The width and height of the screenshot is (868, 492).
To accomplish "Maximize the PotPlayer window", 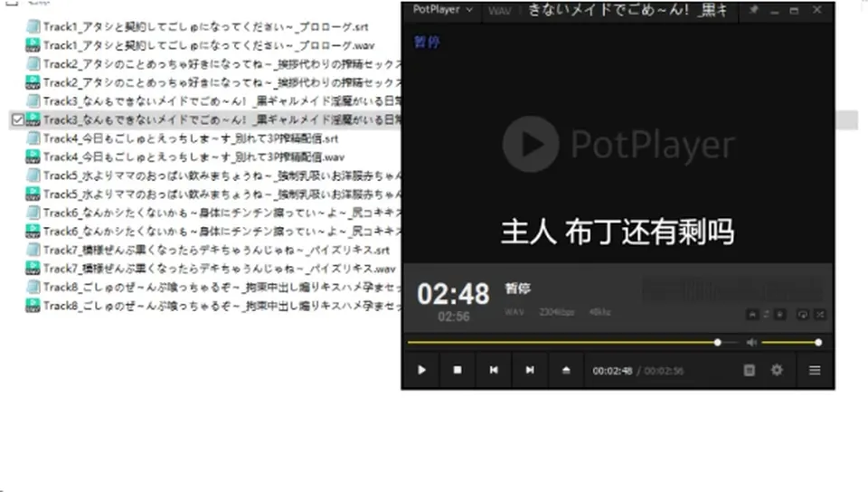I will click(x=795, y=11).
